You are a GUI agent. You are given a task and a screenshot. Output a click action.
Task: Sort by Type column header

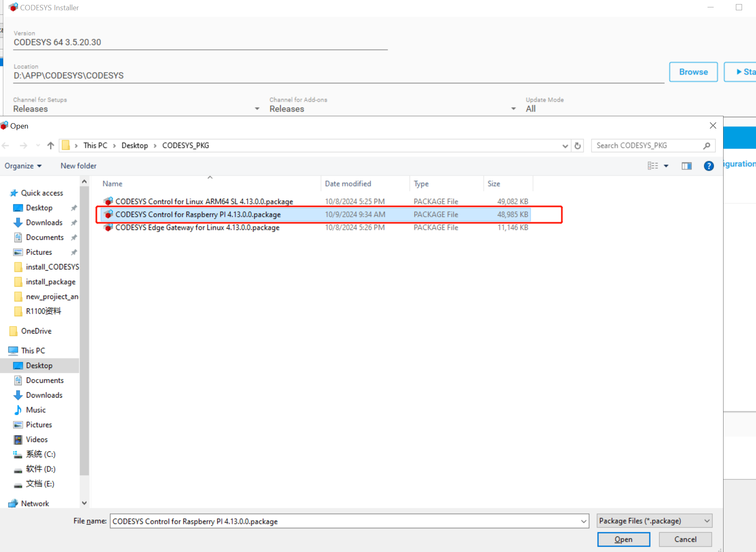tap(447, 184)
